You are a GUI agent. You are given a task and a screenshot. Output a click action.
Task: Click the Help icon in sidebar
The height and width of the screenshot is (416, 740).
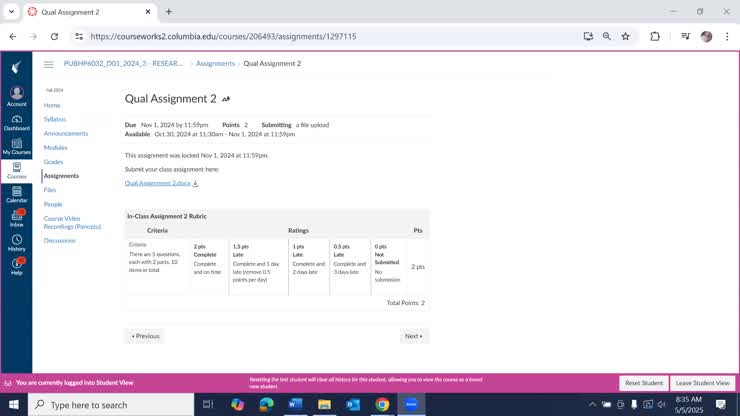tap(16, 266)
